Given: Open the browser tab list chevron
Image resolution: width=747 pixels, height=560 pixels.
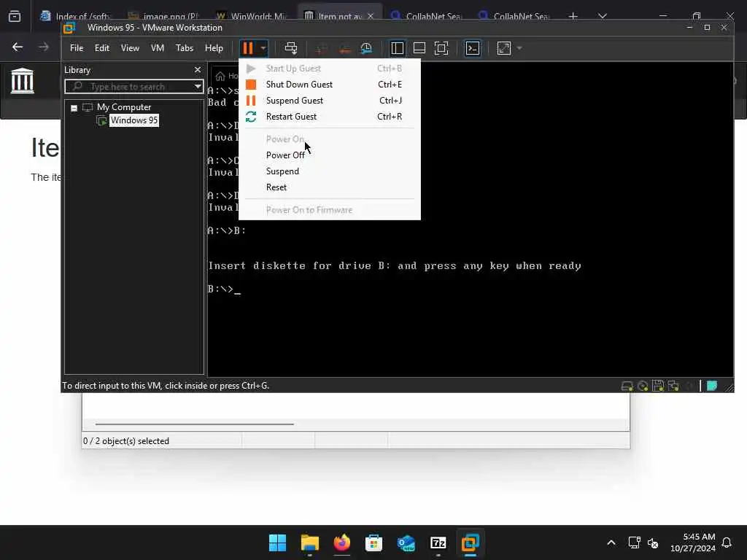Looking at the screenshot, I should 602,16.
